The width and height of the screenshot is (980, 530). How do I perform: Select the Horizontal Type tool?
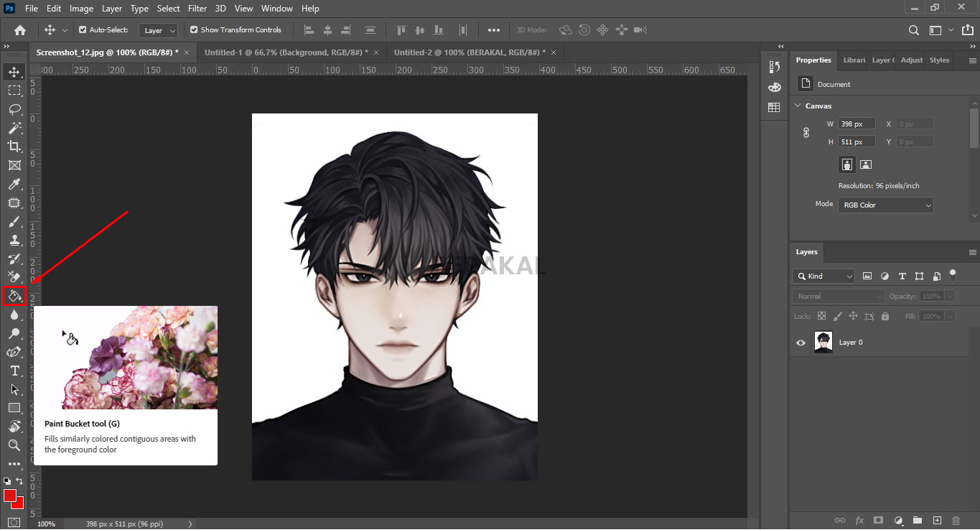click(14, 371)
